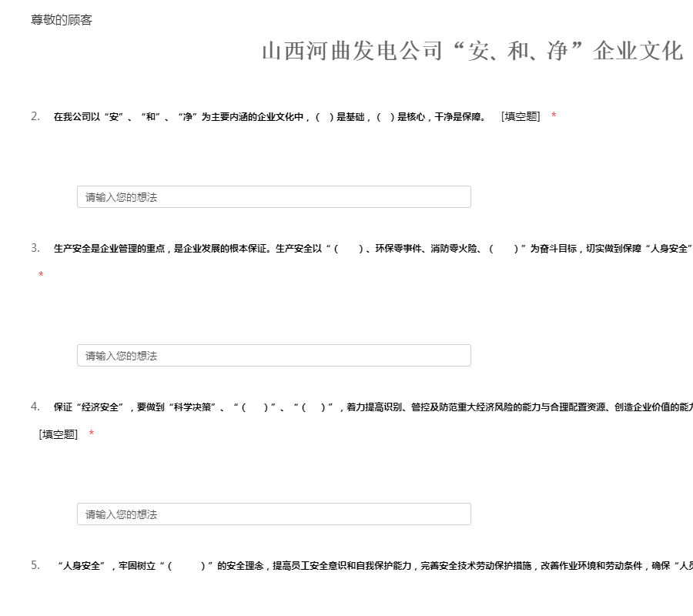
Task: Click the red required asterisk of question 2
Action: (554, 116)
